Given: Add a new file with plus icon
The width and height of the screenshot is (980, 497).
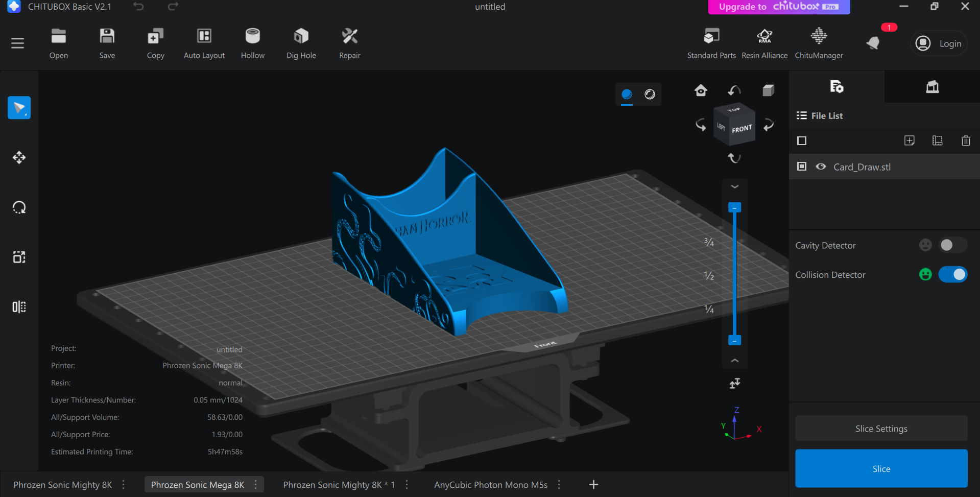Looking at the screenshot, I should coord(910,140).
